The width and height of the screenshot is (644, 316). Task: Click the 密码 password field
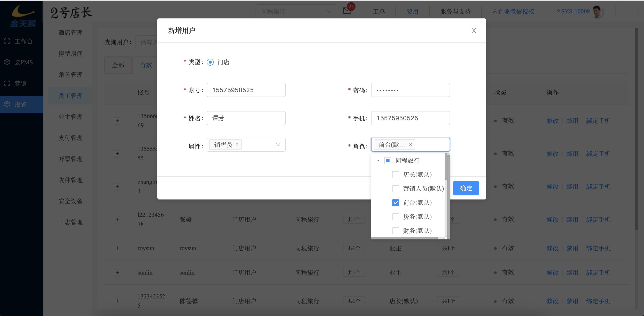pyautogui.click(x=410, y=90)
